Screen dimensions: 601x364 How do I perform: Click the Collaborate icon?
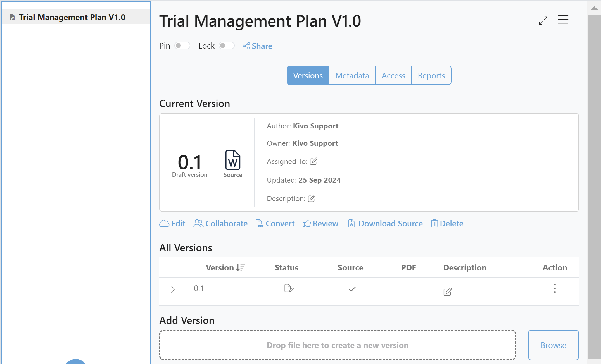[x=198, y=224]
